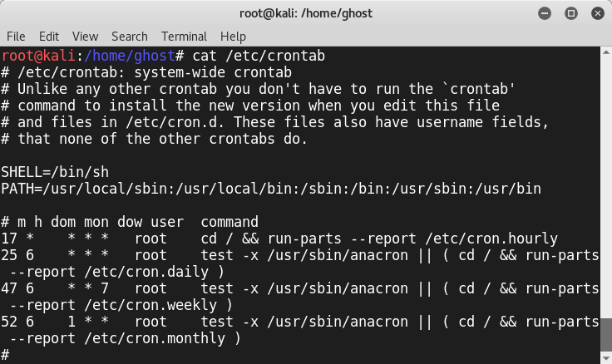Minimize the terminal window

click(545, 13)
